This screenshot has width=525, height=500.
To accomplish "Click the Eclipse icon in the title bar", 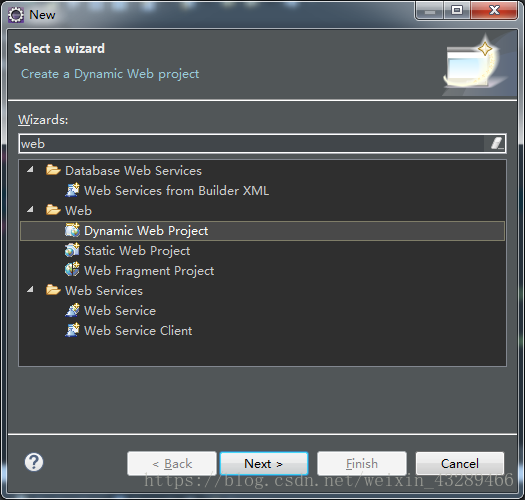I will tap(16, 15).
